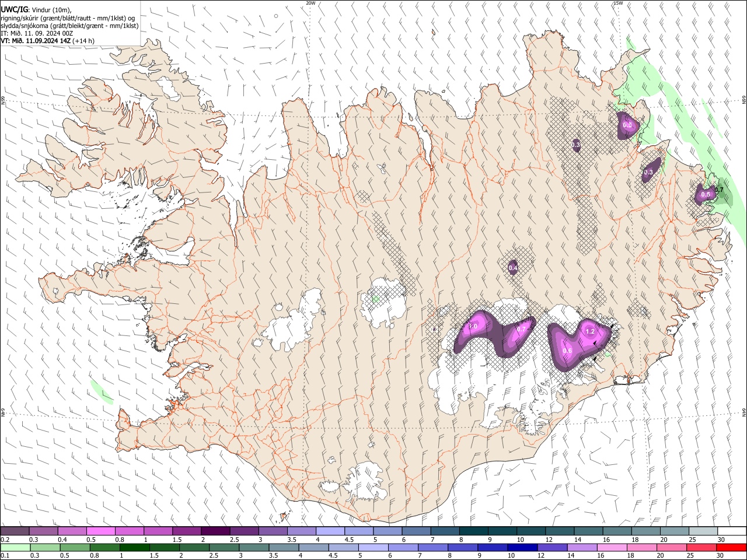Click the '30' label under the upper scale

(721, 540)
